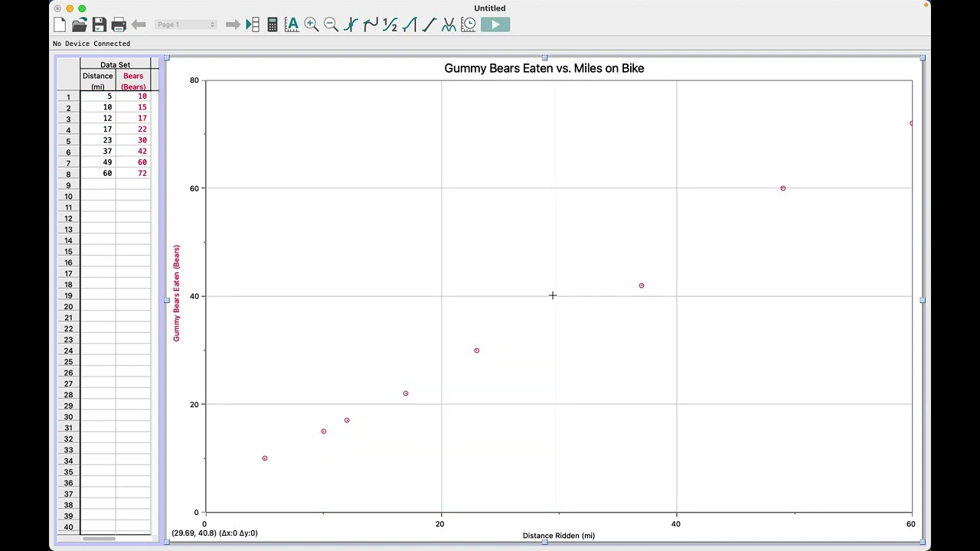
Task: Click the graph's top-center resize handle
Action: [544, 58]
